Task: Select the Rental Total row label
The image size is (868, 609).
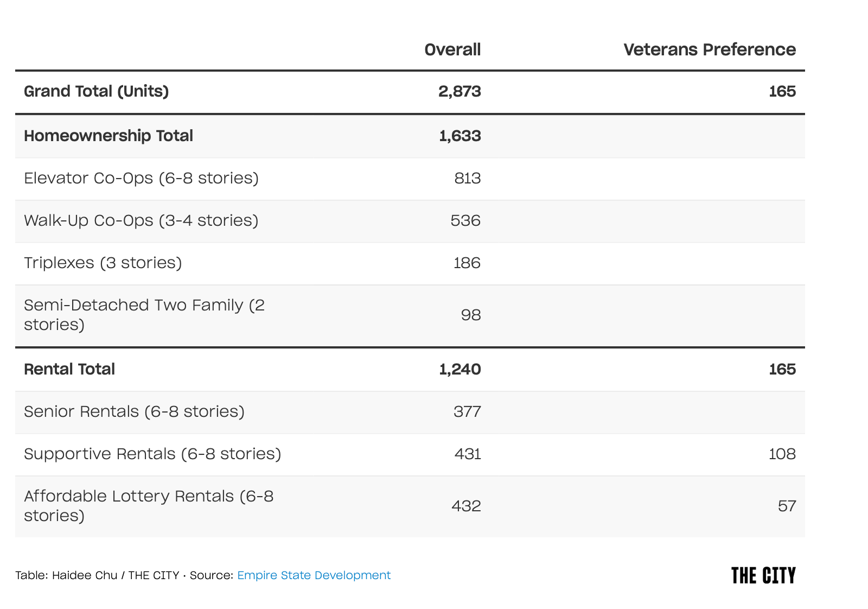Action: 69,369
